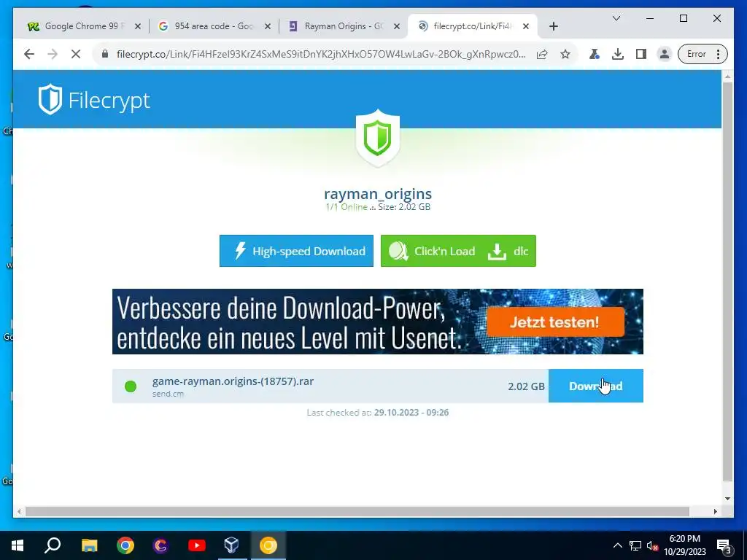Click the rayman_origins title

[378, 194]
